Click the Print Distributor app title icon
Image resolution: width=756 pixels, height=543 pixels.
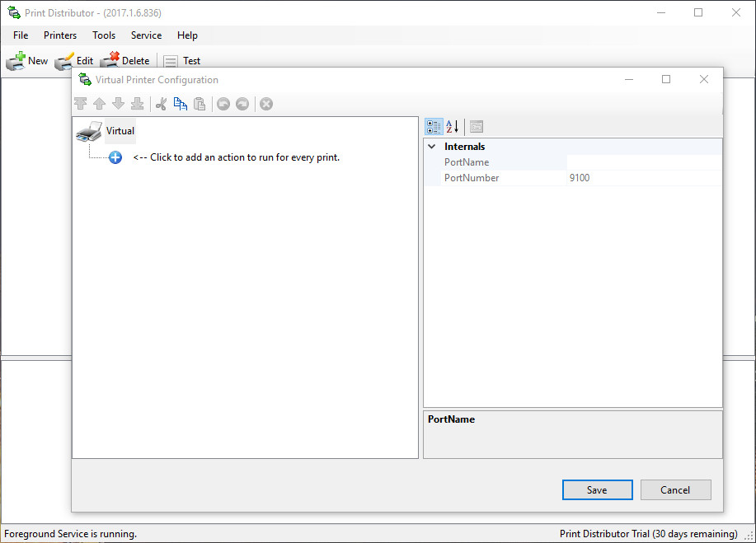(14, 13)
